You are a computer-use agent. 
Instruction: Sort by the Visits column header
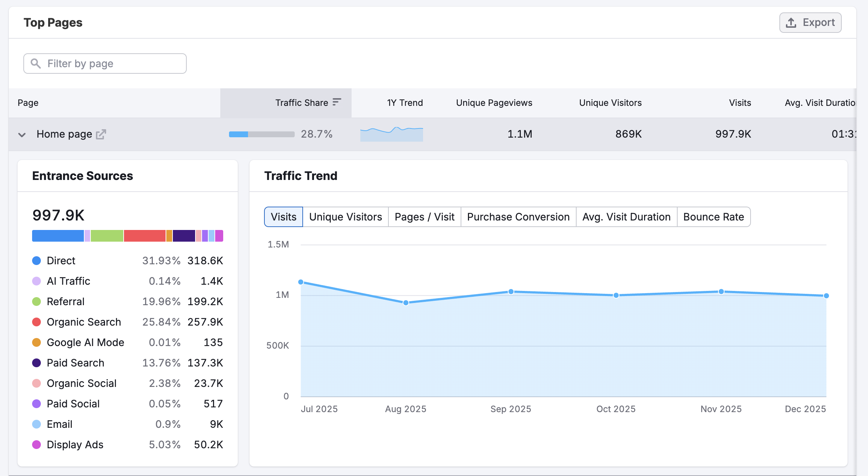point(740,103)
